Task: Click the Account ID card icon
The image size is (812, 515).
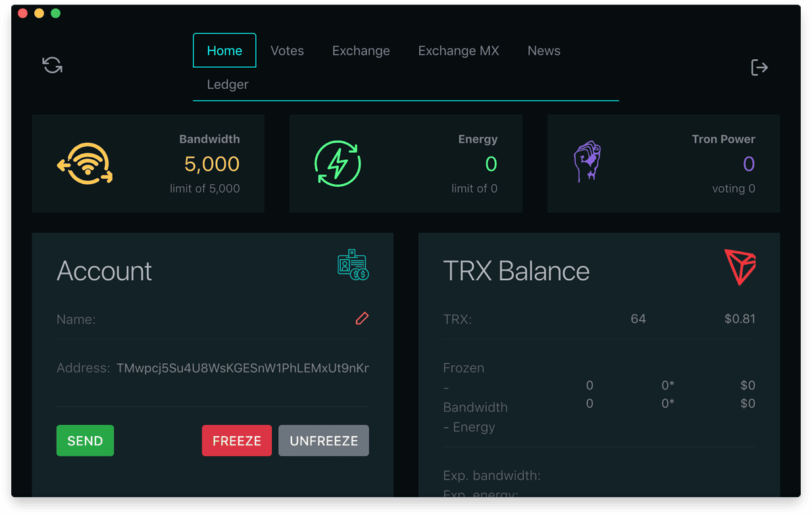Action: click(x=353, y=265)
